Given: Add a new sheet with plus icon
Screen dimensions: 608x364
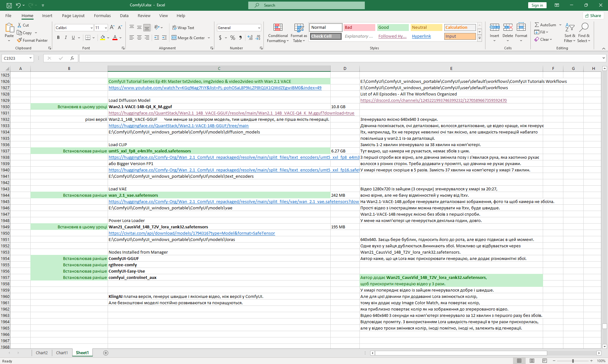Looking at the screenshot, I should (x=106, y=353).
